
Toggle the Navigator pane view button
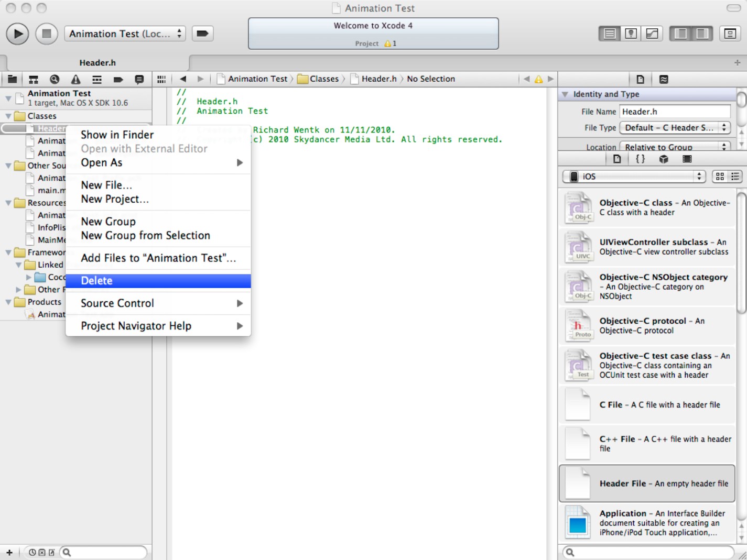(681, 34)
